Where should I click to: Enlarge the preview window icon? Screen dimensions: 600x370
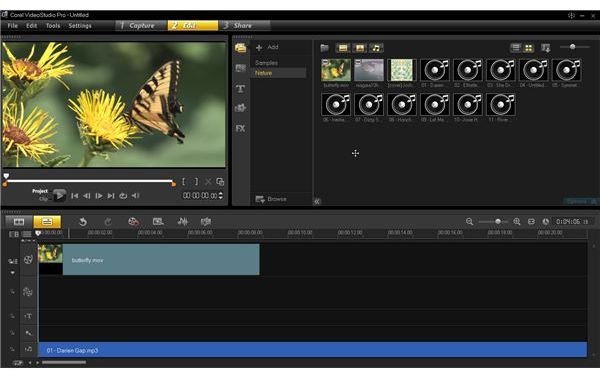pos(220,181)
